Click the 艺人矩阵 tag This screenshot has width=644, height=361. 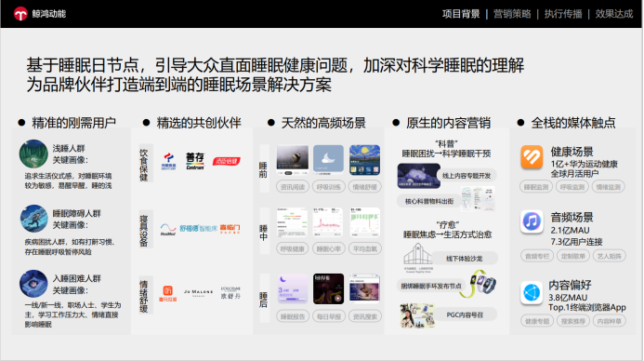[x=609, y=256]
